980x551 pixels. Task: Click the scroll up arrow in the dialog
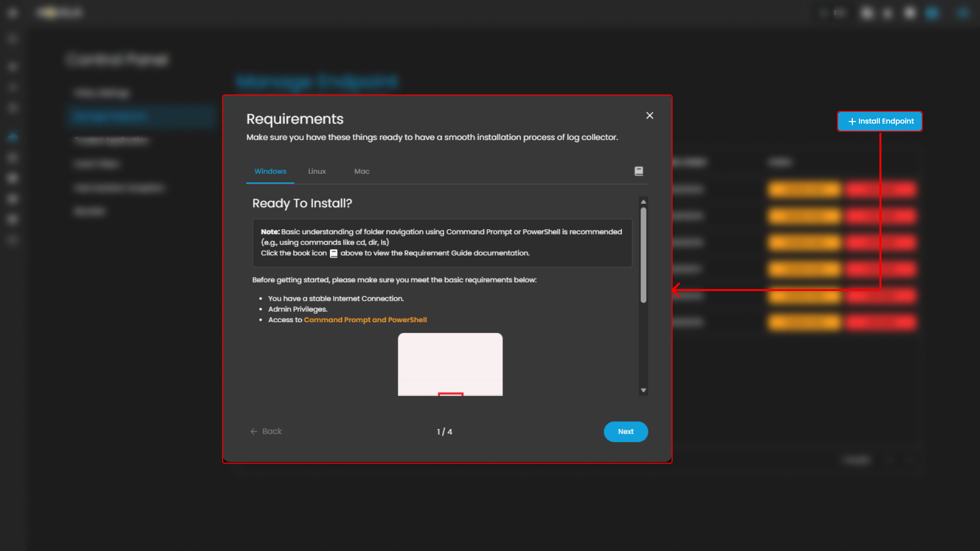tap(643, 202)
